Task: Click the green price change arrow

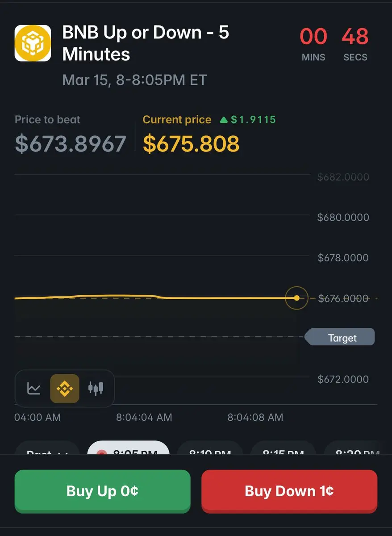Action: point(224,120)
